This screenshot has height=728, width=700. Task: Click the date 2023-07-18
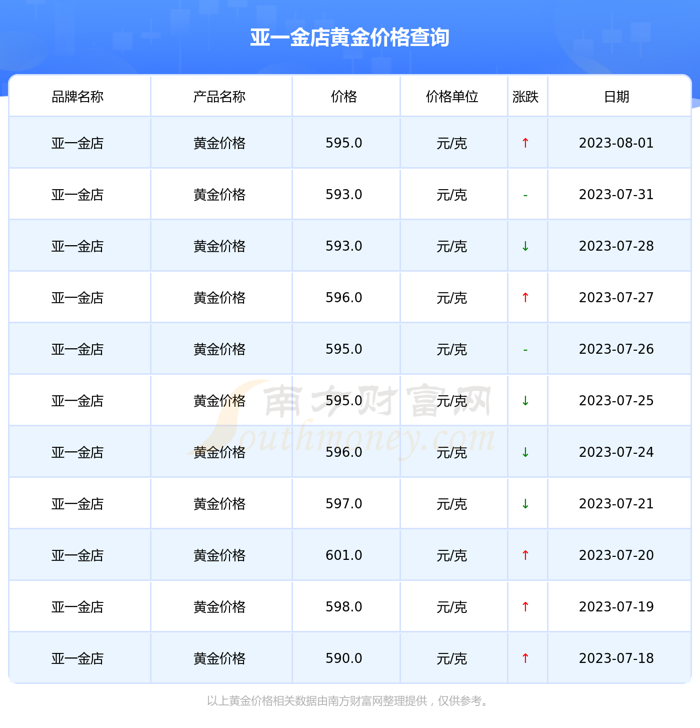point(616,658)
